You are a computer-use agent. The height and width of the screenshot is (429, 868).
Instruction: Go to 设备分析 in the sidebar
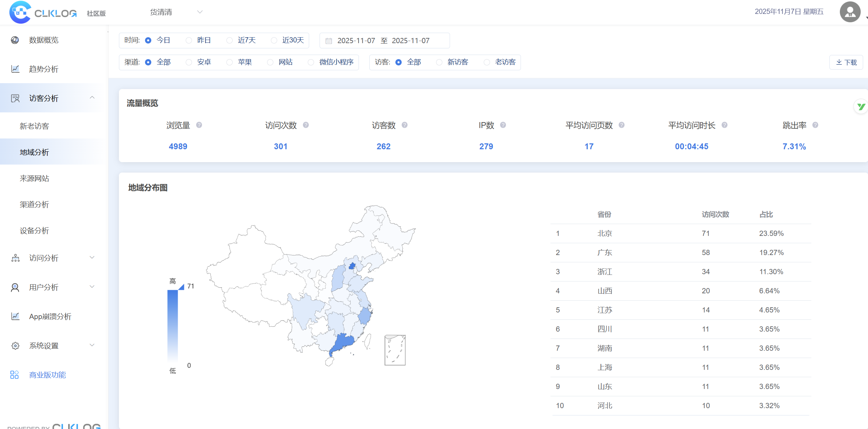34,230
